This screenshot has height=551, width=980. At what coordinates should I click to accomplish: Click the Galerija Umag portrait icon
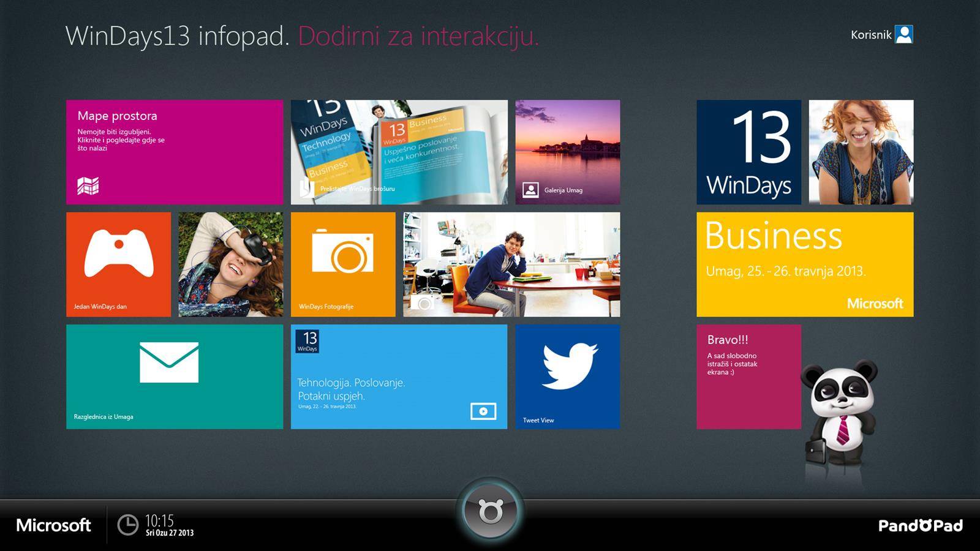point(530,190)
